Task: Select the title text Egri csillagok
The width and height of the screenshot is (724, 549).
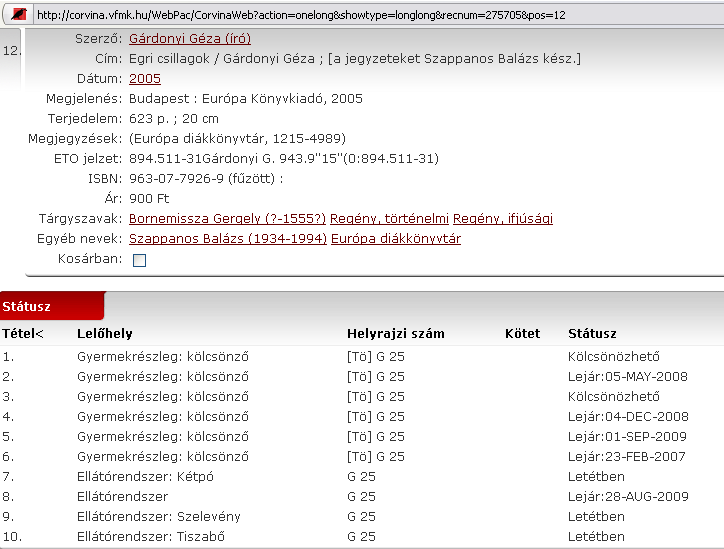Action: point(169,59)
